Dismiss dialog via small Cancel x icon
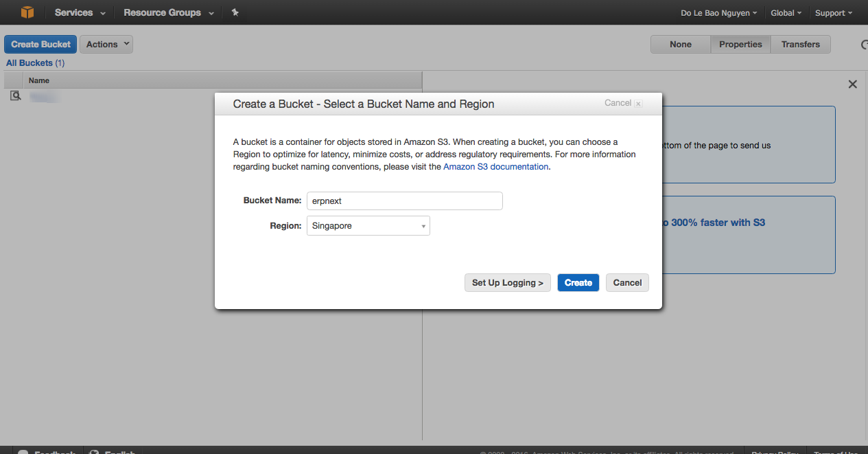Screen dimensions: 868x454 (638, 104)
